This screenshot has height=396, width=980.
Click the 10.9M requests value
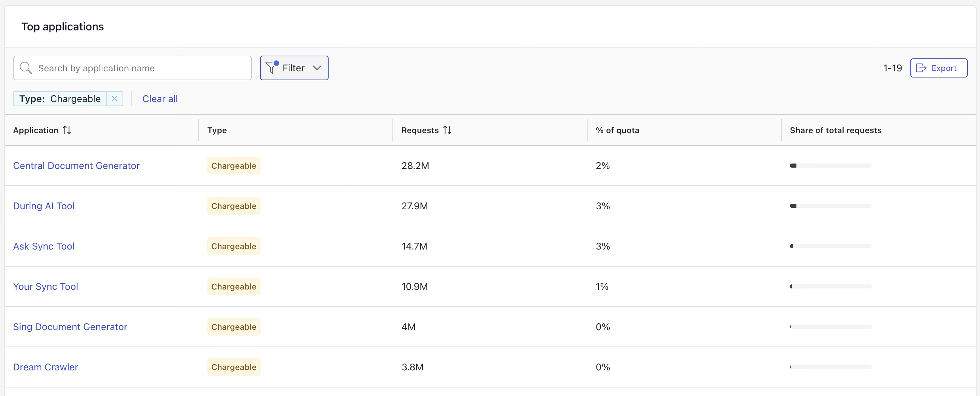point(414,286)
